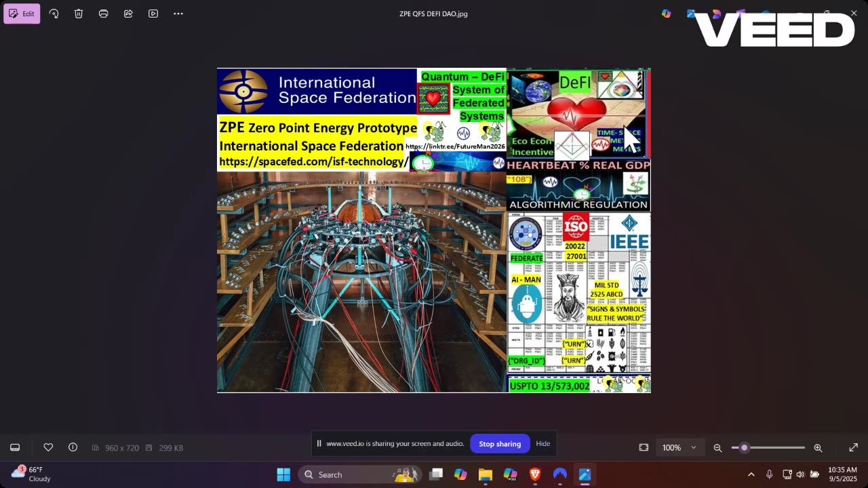Enter full screen with the expand arrows icon
The width and height of the screenshot is (868, 488).
854,447
